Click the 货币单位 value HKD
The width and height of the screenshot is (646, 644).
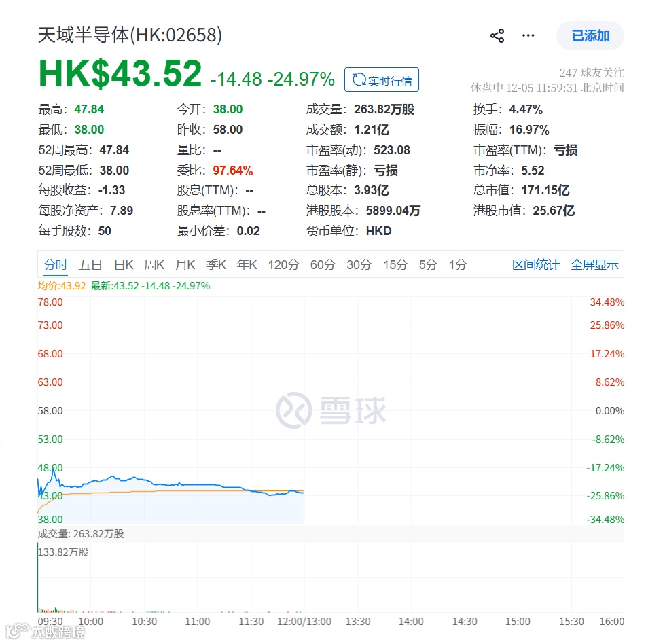pyautogui.click(x=378, y=231)
